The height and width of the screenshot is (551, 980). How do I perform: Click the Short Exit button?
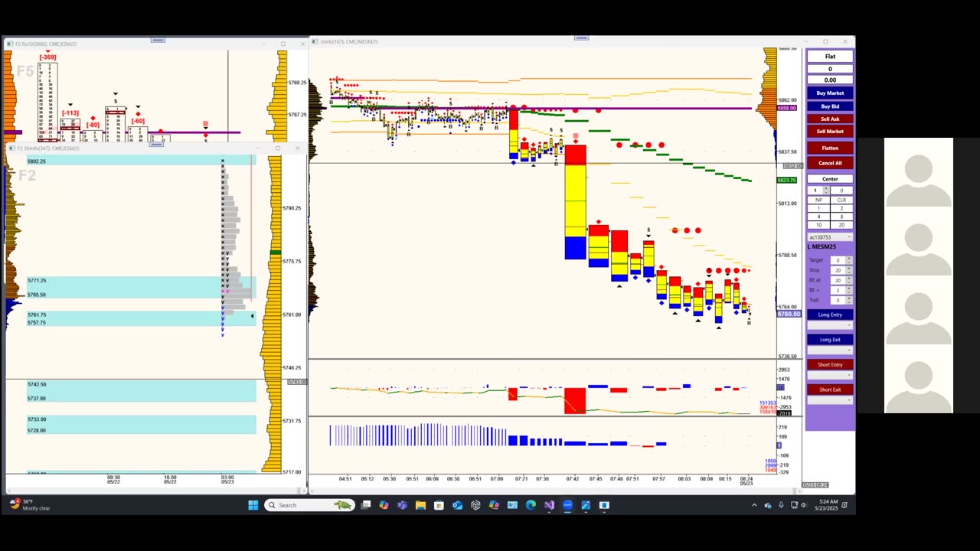point(830,390)
